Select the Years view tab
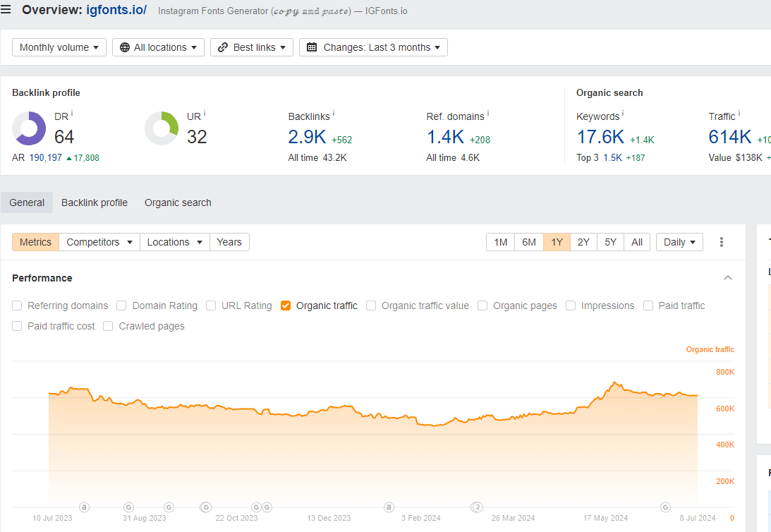771x532 pixels. coord(229,242)
